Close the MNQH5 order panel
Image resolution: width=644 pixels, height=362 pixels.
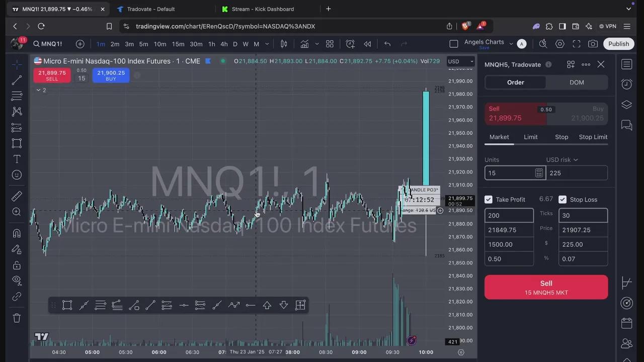click(601, 64)
